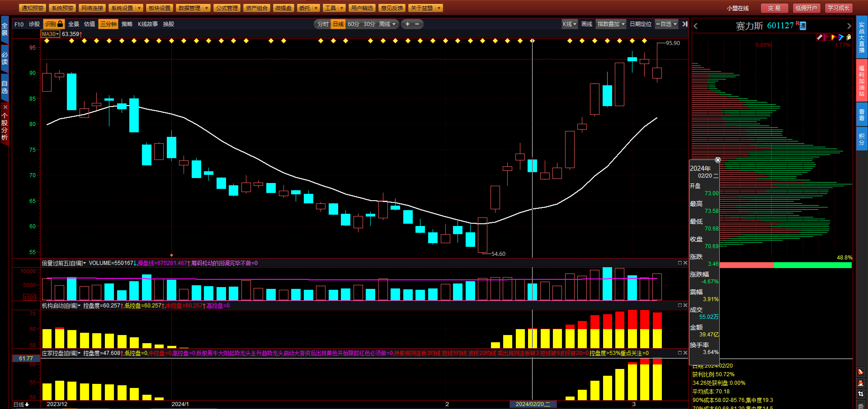Open the MA30 indicator dropdown
This screenshot has width=868, height=409.
50,34
